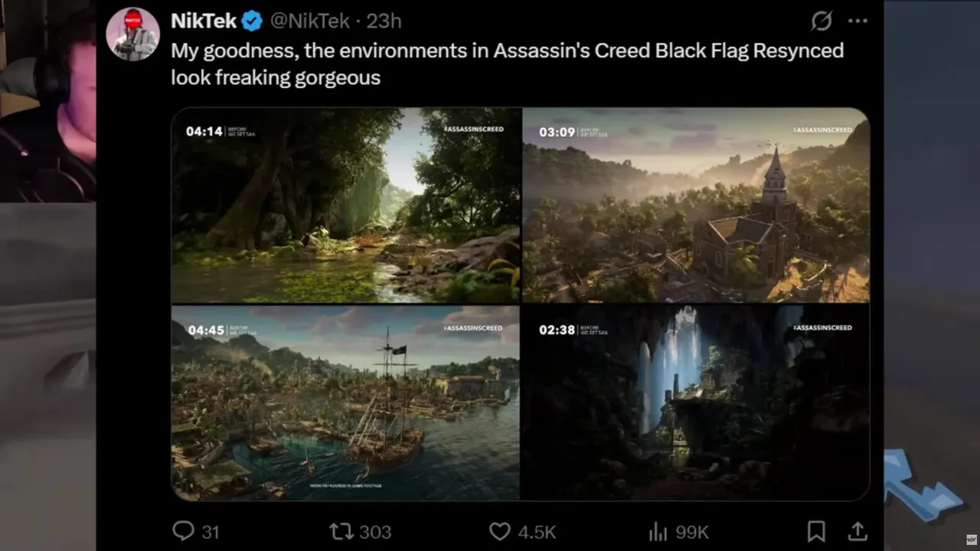Image resolution: width=980 pixels, height=551 pixels.
Task: Click the NikTek display name
Action: coord(203,21)
